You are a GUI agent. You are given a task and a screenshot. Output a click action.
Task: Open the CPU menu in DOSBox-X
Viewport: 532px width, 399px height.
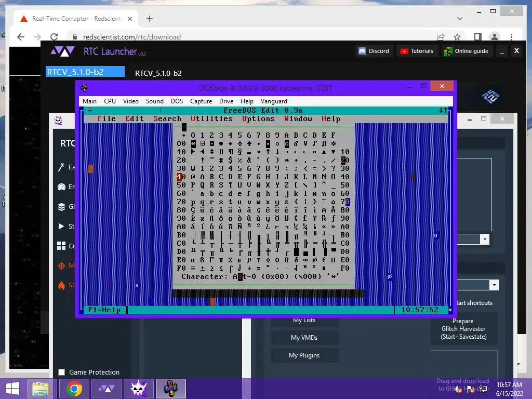point(110,101)
